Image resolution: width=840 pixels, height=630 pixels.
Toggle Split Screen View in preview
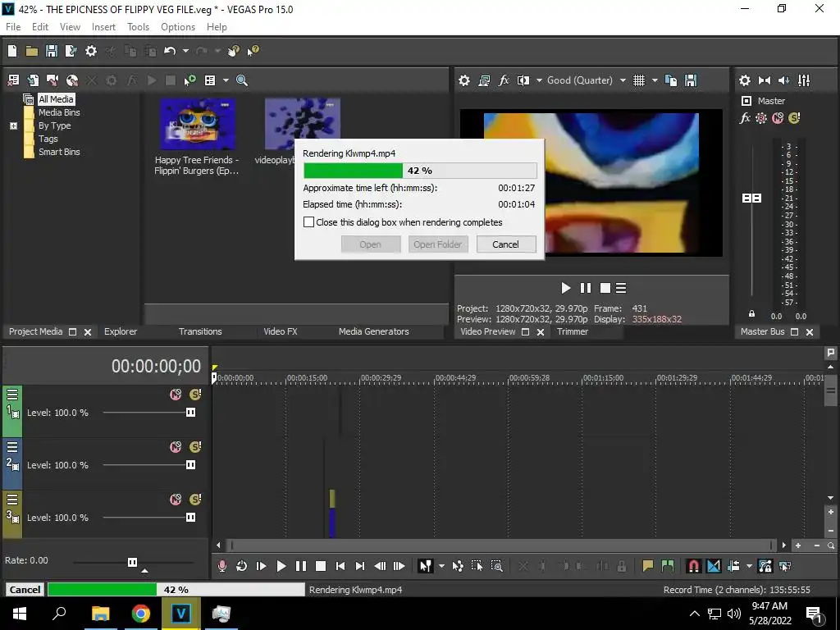pyautogui.click(x=523, y=80)
